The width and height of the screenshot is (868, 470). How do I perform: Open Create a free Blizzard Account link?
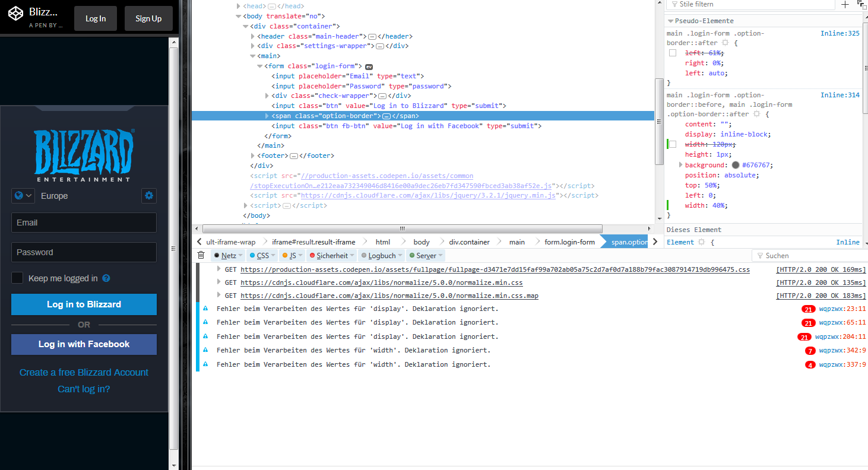(84, 373)
